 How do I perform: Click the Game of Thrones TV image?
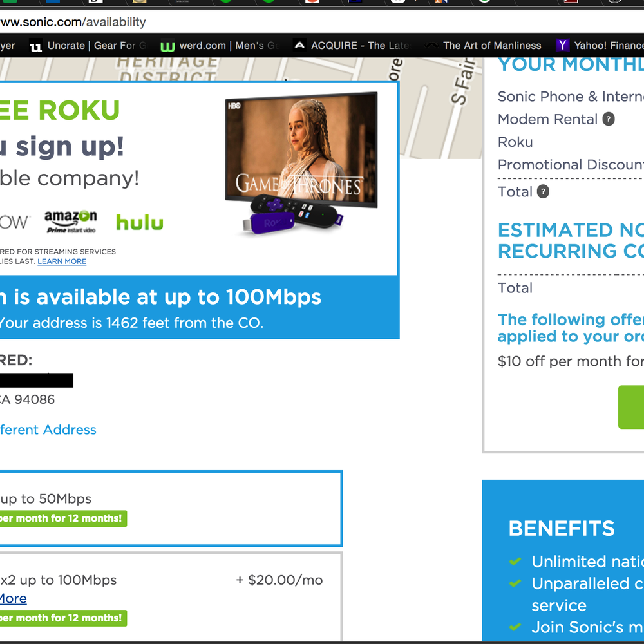301,150
